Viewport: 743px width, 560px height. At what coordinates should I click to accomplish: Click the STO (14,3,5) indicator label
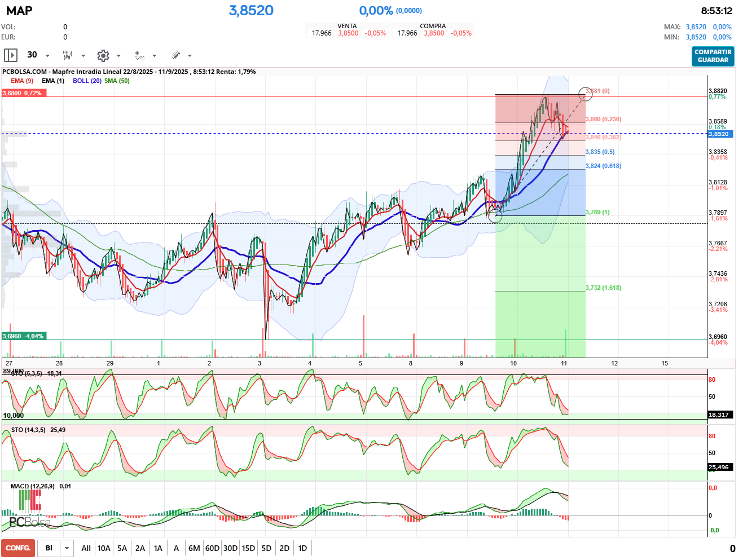click(28, 430)
